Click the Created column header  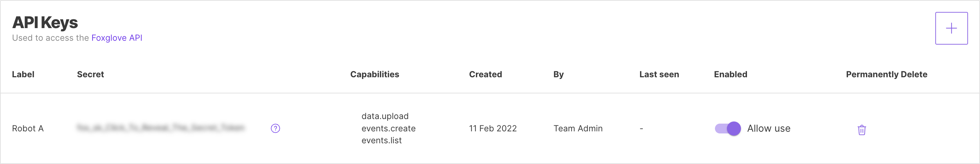[x=485, y=74]
